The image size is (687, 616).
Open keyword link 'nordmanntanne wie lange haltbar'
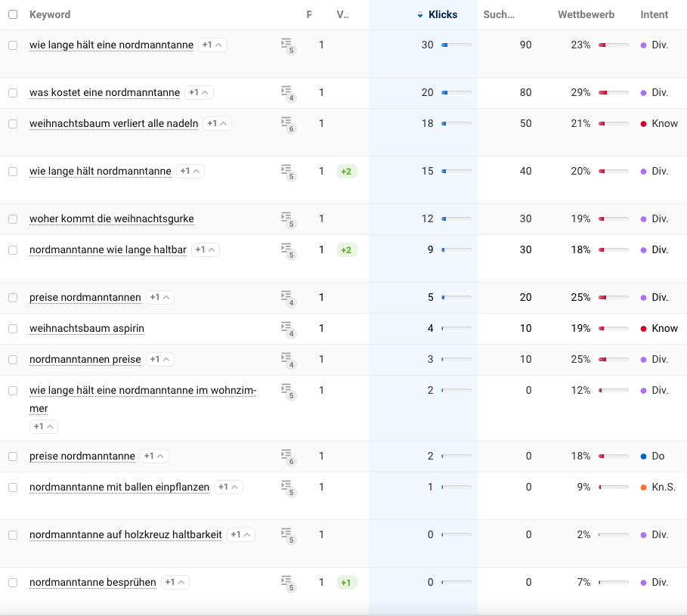(107, 250)
